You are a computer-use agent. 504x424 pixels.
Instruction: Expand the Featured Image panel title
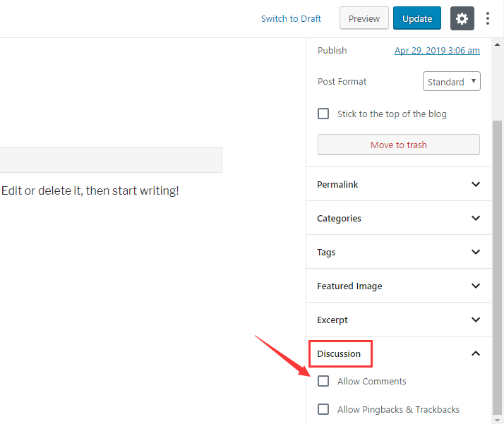pos(349,286)
